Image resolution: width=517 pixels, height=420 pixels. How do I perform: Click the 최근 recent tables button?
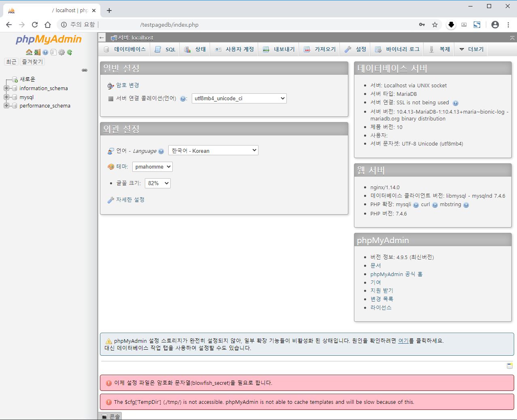coord(11,62)
